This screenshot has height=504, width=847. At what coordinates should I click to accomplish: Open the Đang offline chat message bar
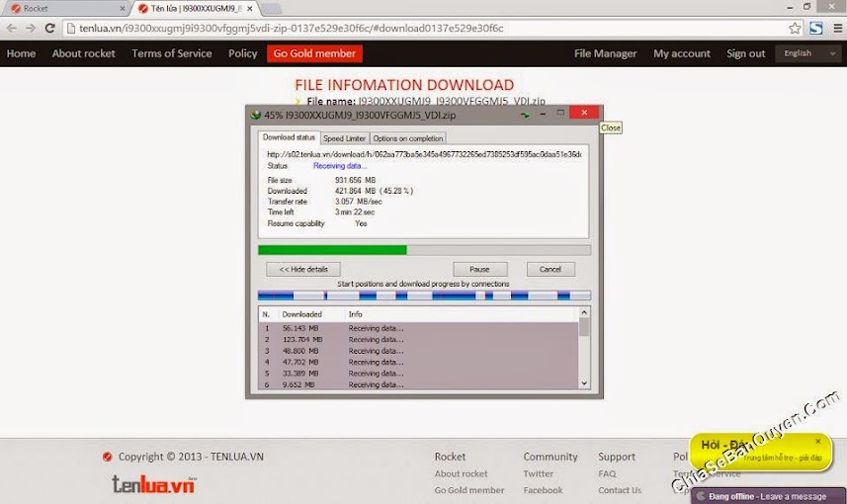[768, 496]
